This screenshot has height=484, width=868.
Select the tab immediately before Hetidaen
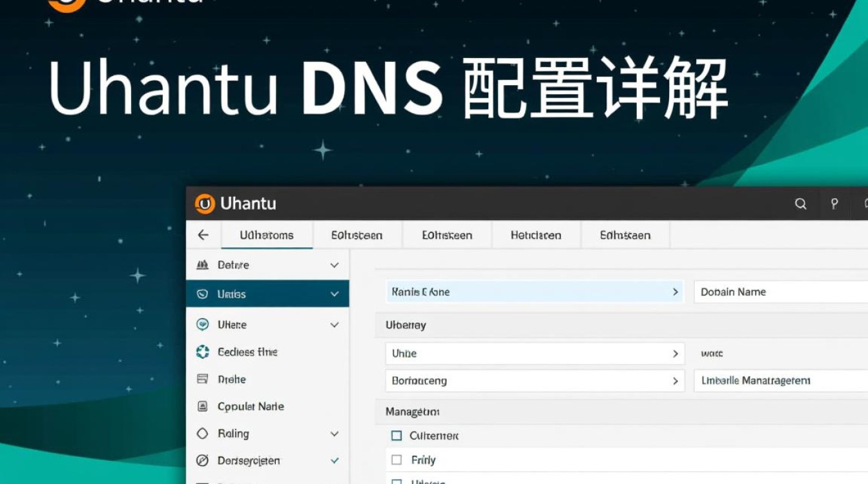(447, 235)
